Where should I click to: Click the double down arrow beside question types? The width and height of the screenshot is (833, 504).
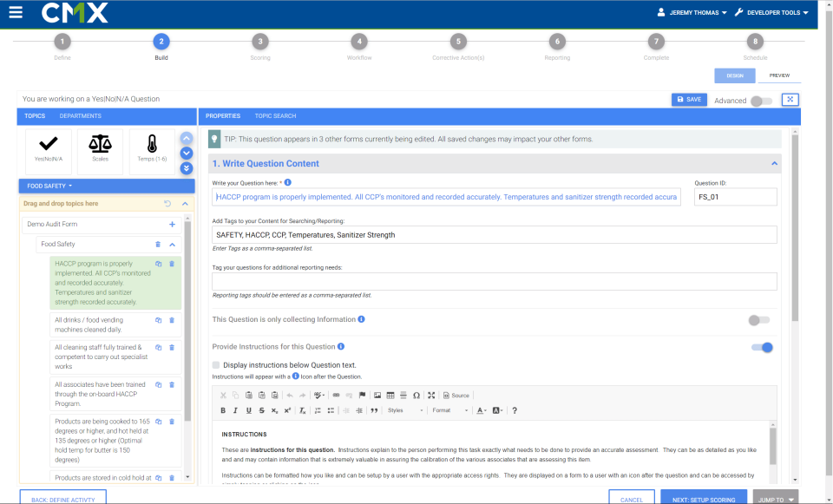coord(186,168)
